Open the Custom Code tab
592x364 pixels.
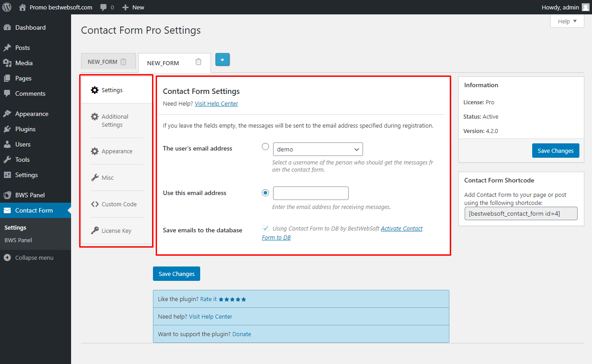pos(117,204)
